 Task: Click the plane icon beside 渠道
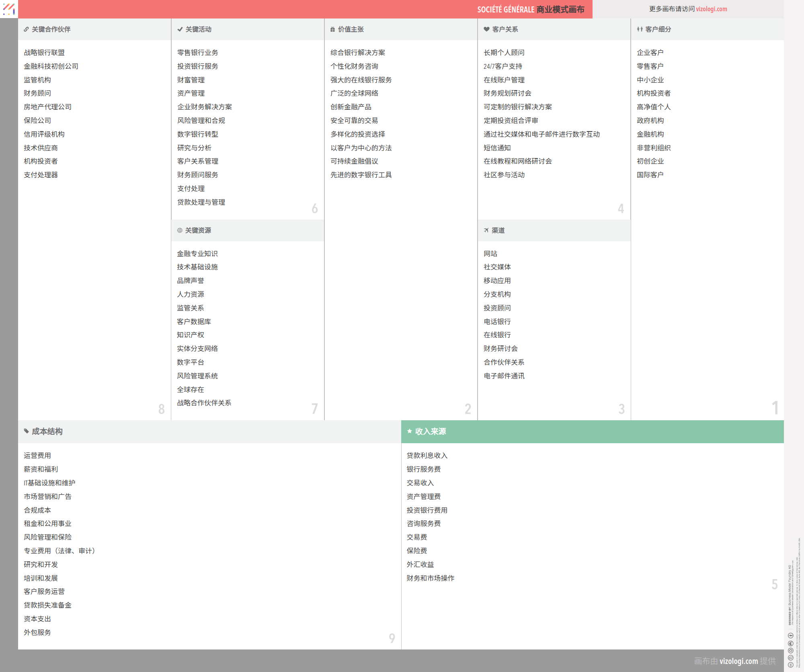[x=486, y=230]
